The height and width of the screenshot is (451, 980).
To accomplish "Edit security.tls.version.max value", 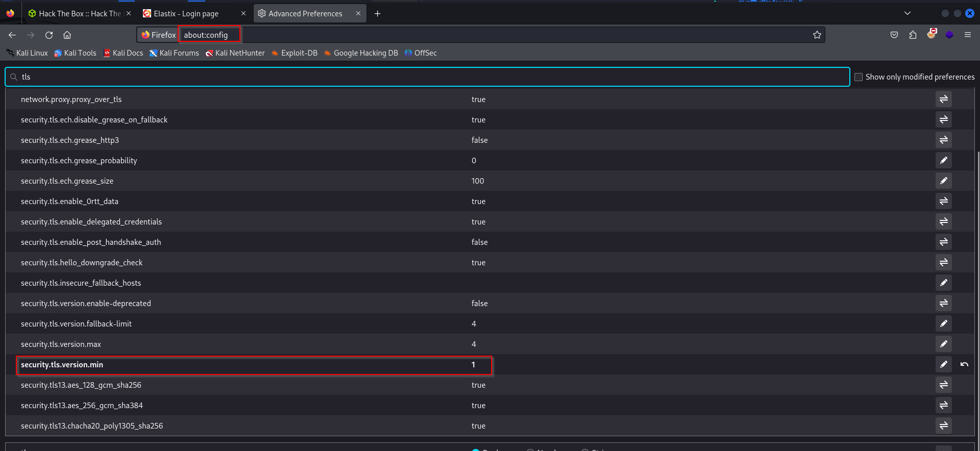I will point(943,344).
